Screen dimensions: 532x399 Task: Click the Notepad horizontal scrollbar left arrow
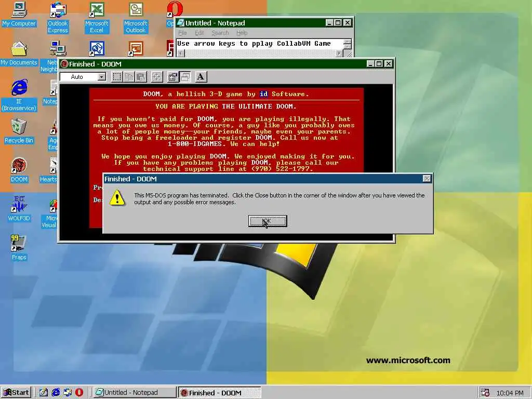point(180,54)
